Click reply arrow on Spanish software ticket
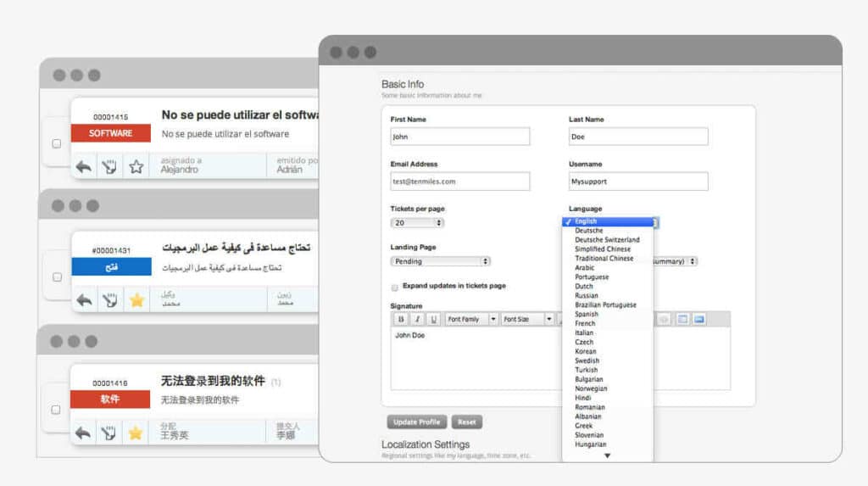 click(84, 166)
